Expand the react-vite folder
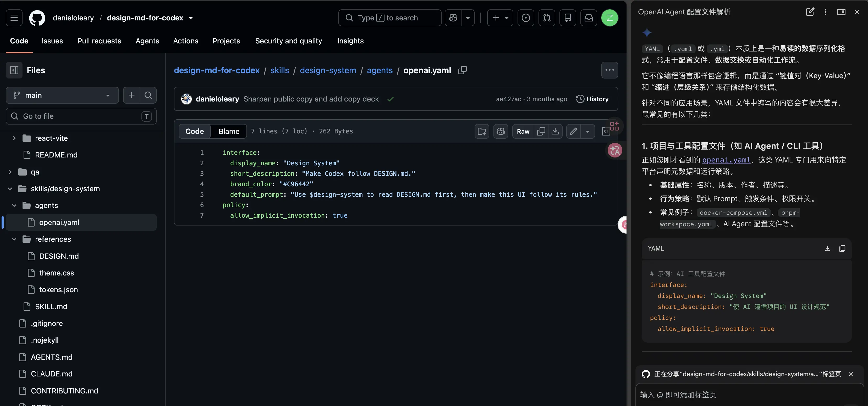Screen dimensions: 868x406 [x=14, y=138]
